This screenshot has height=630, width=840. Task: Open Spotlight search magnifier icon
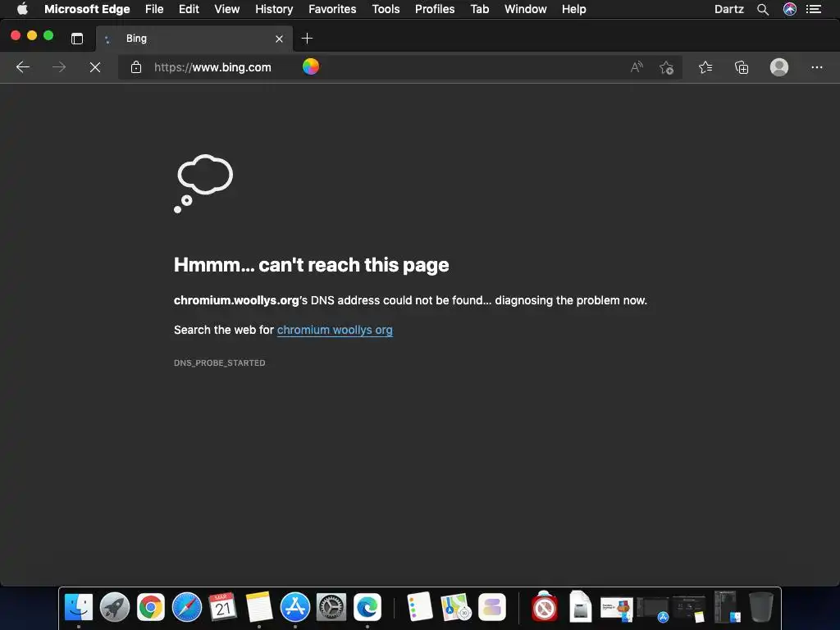763,9
